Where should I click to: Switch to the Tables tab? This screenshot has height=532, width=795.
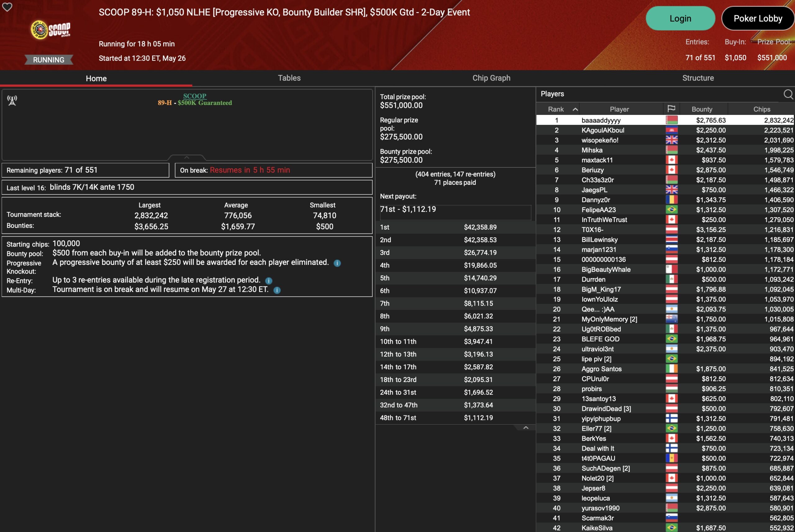(289, 78)
